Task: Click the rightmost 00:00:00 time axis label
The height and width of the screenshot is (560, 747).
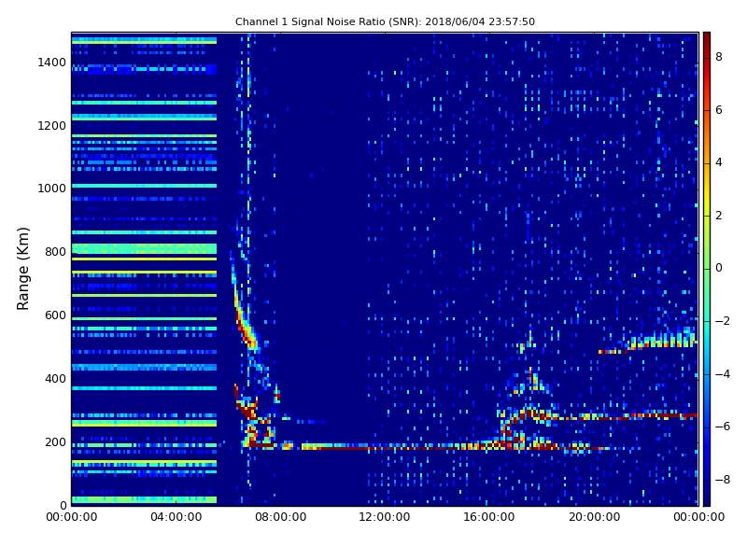Action: [x=698, y=517]
